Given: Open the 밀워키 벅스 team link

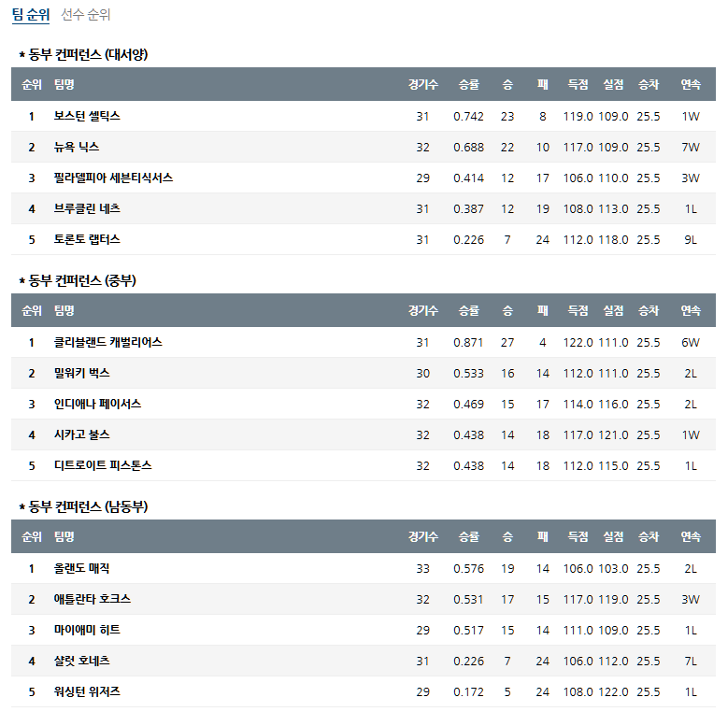Looking at the screenshot, I should (x=81, y=373).
